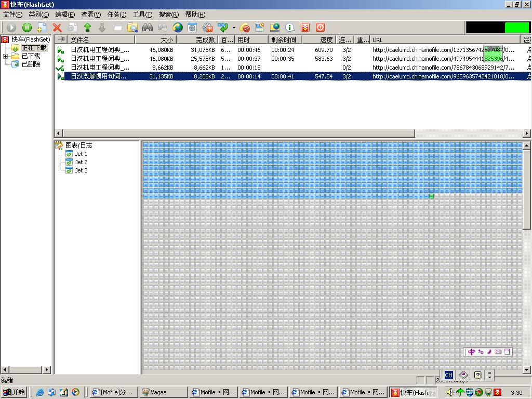
Task: Open the folder search icon in the toolbar
Action: [132, 28]
